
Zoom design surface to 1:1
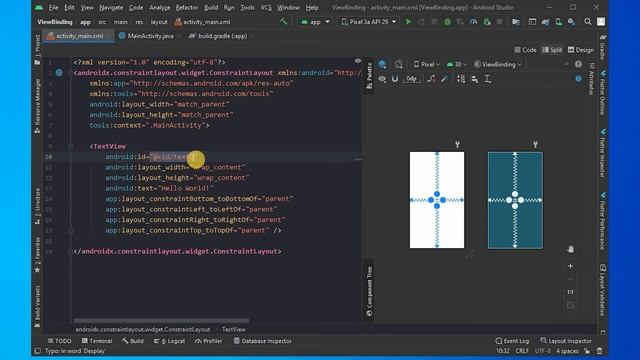[x=571, y=292]
